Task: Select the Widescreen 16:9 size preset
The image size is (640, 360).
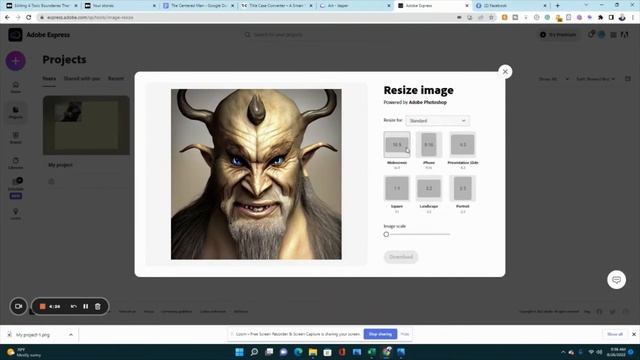Action: (x=397, y=144)
